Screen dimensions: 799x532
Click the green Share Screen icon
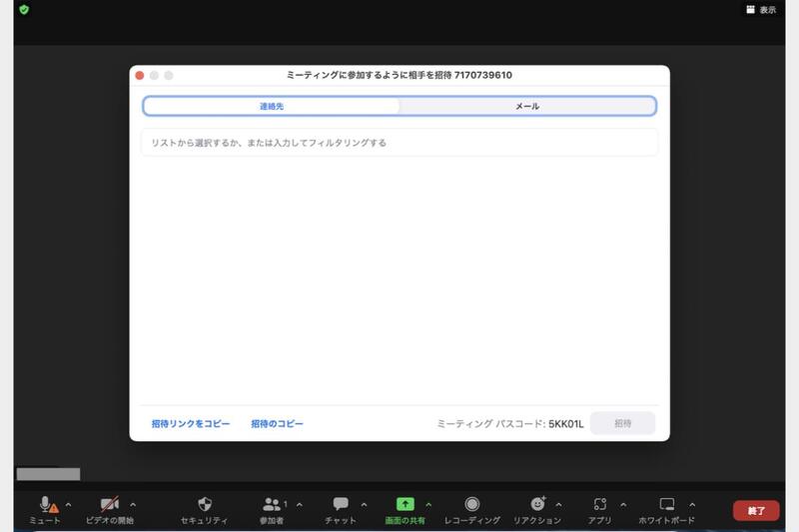coord(405,504)
